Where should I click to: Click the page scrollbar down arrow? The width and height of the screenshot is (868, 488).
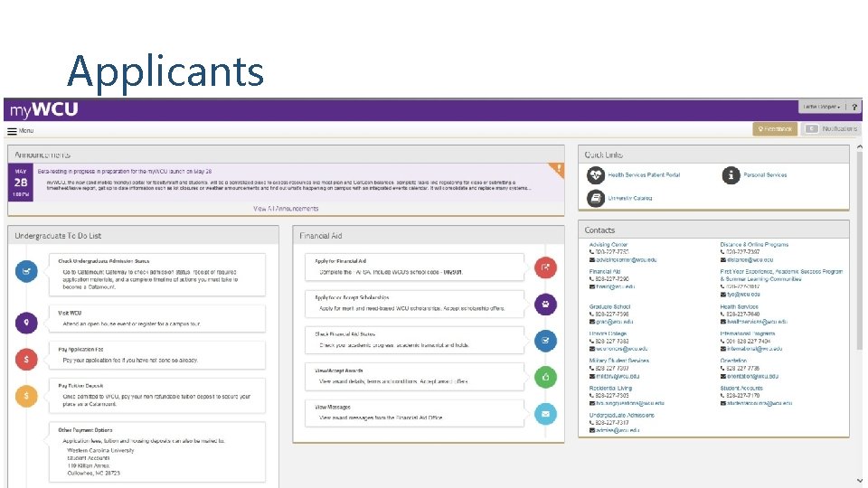[x=859, y=482]
